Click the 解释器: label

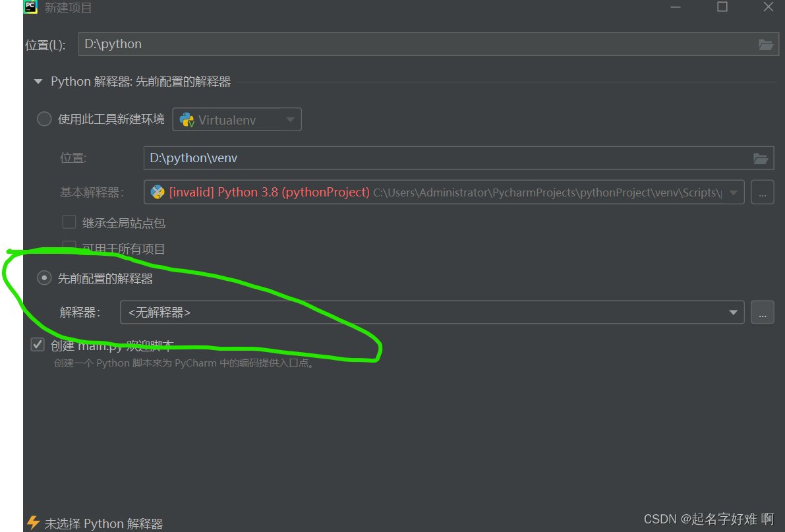pos(80,312)
